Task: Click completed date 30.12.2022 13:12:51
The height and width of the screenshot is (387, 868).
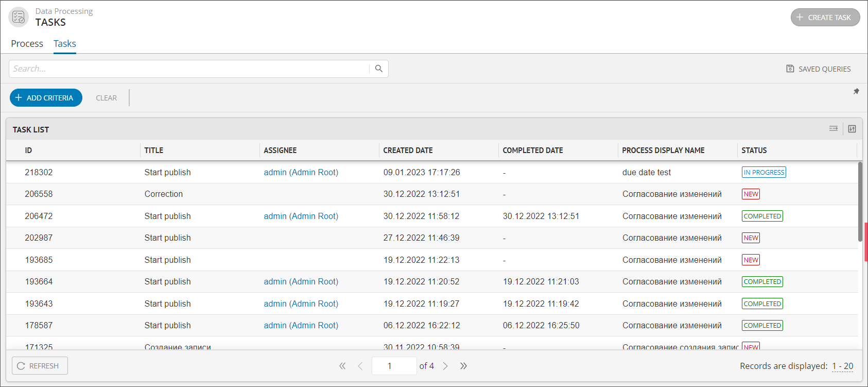Action: (x=541, y=216)
